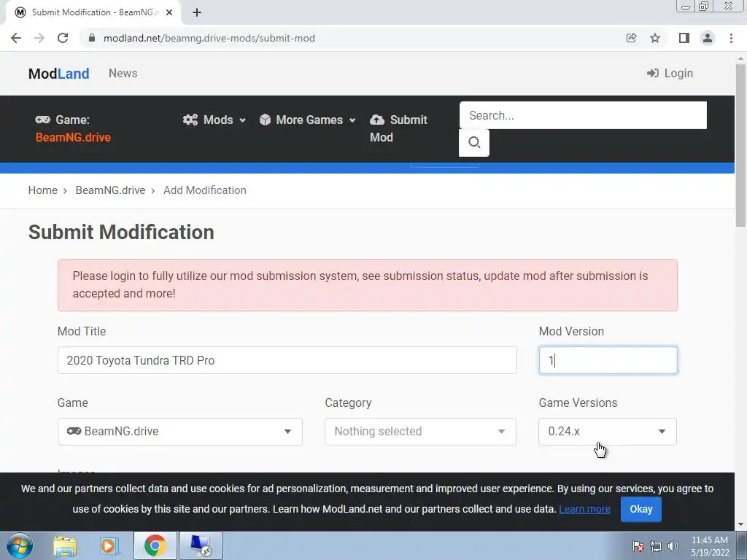The width and height of the screenshot is (747, 560).
Task: Open a new browser tab
Action: coord(197,12)
